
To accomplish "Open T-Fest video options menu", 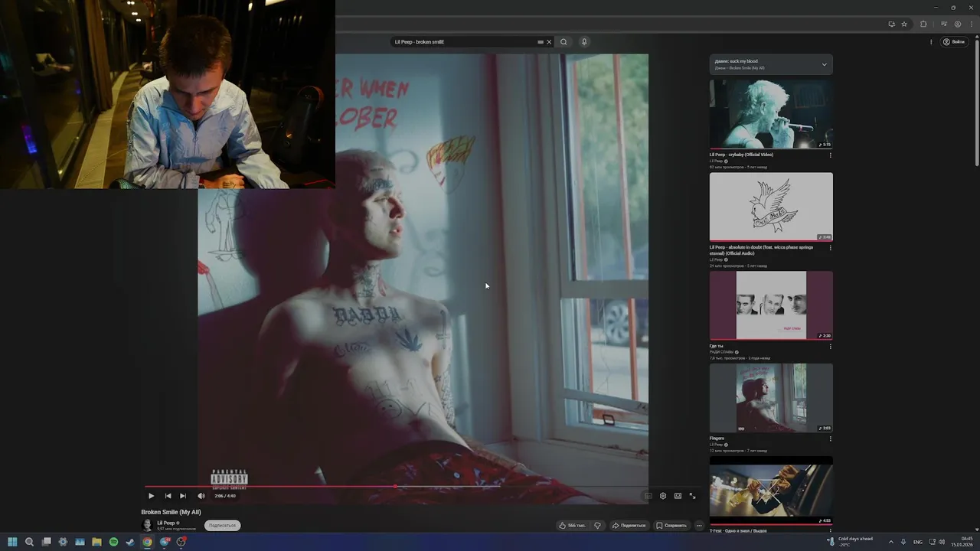I will 830,530.
